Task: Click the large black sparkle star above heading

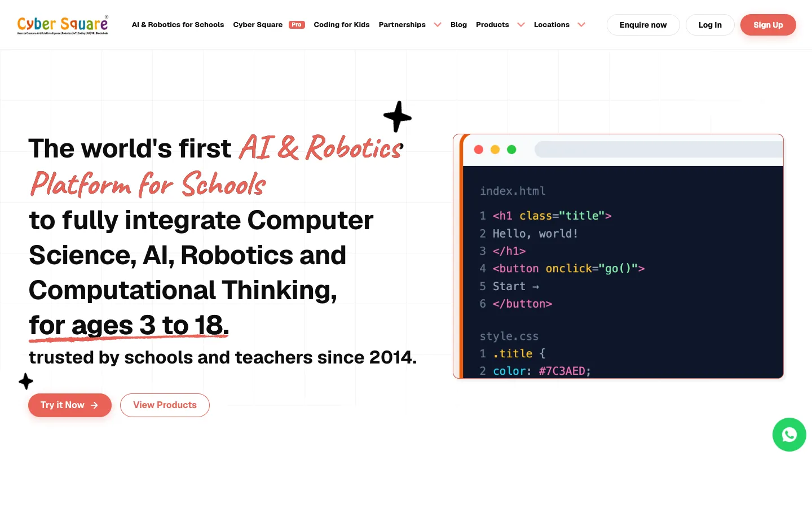Action: pyautogui.click(x=398, y=116)
